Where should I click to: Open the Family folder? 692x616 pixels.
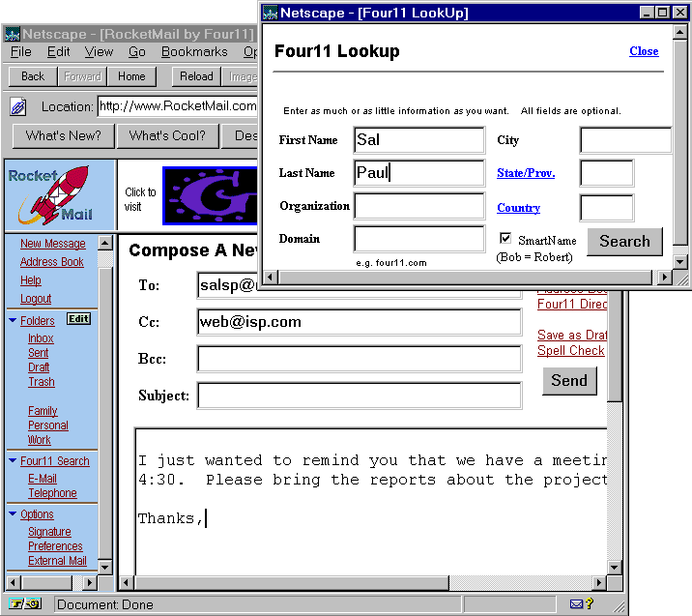pyautogui.click(x=43, y=411)
